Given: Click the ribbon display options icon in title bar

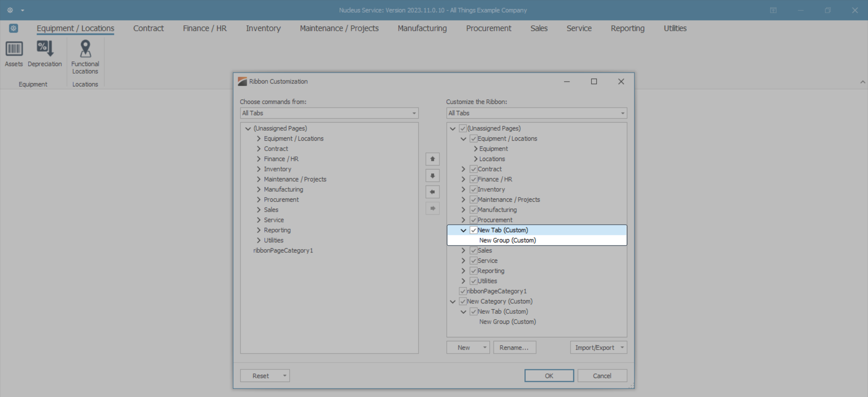Looking at the screenshot, I should pyautogui.click(x=774, y=10).
